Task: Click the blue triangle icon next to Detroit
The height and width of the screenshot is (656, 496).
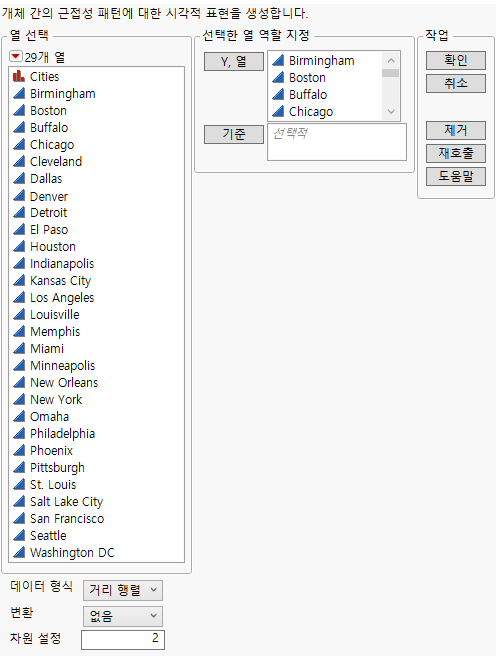Action: (19, 213)
